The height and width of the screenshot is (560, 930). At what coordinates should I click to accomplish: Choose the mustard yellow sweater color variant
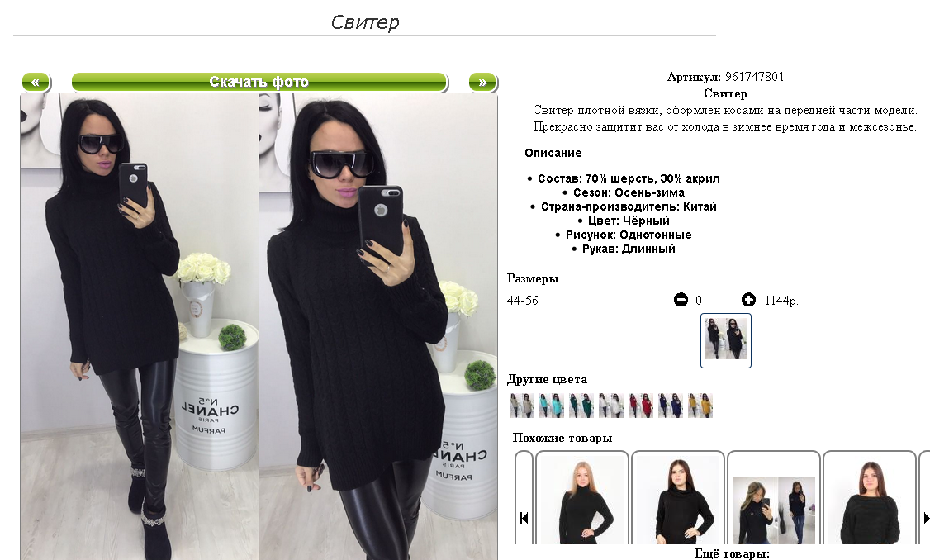[700, 406]
